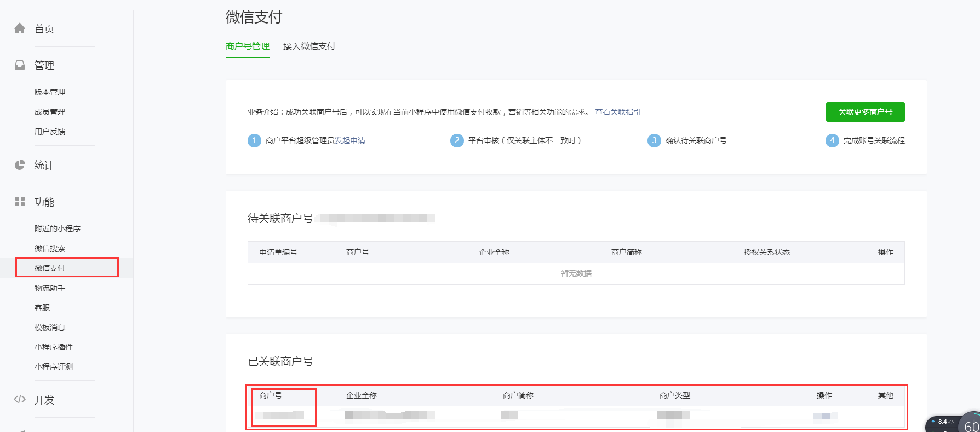The width and height of the screenshot is (980, 432).
Task: Open 用户反馈 in sidebar
Action: [50, 132]
